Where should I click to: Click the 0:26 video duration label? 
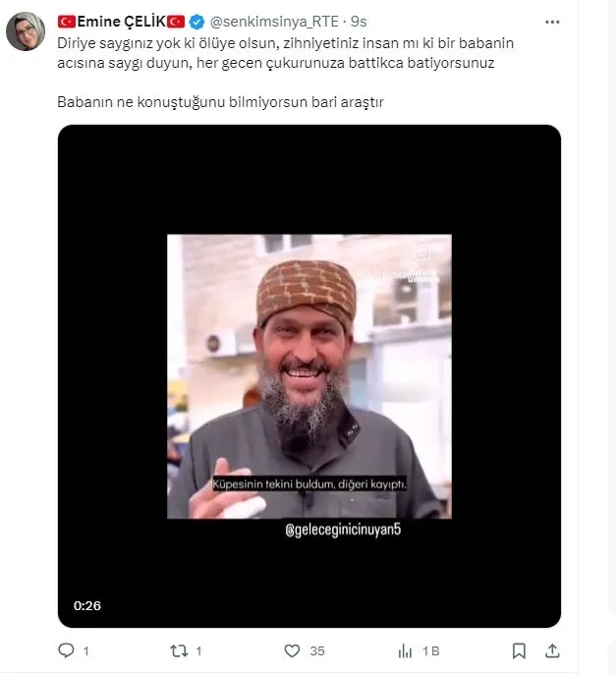(85, 605)
